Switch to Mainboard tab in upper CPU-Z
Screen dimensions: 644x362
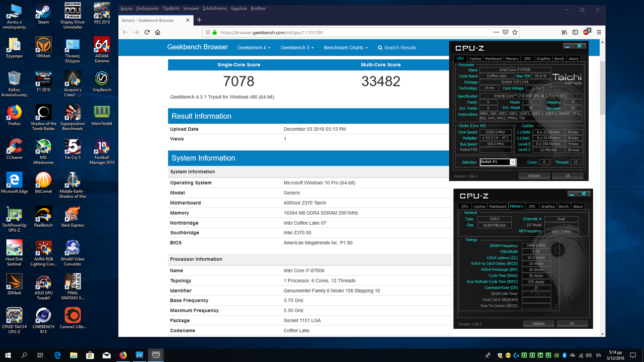click(x=493, y=59)
